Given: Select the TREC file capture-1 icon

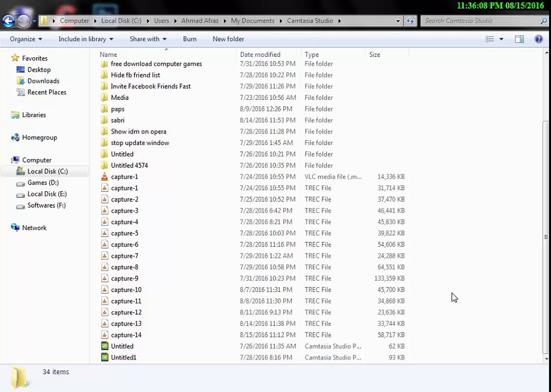Looking at the screenshot, I should [105, 188].
